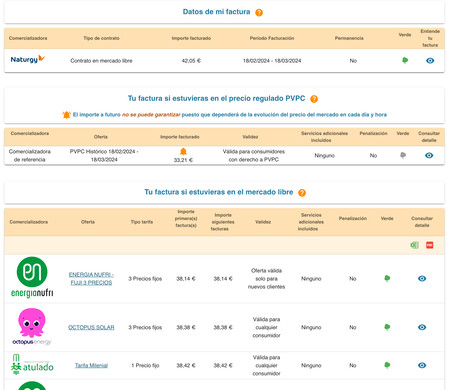Click green leaf in Octopus Solar row
The height and width of the screenshot is (390, 450).
point(387,327)
